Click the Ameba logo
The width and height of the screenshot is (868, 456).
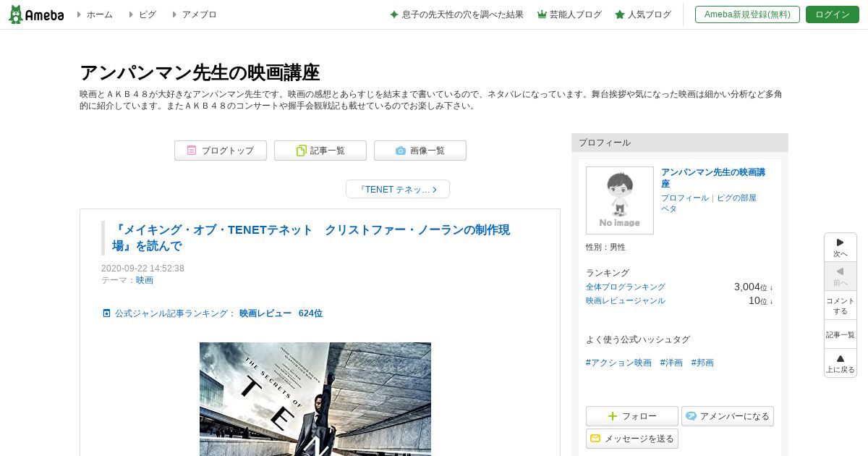click(x=36, y=14)
